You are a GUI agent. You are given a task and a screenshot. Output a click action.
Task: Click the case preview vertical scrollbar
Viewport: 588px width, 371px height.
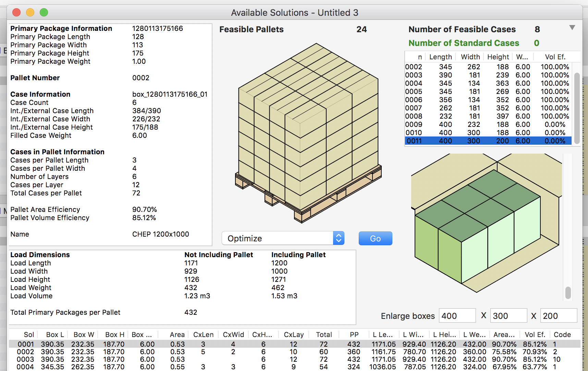click(x=568, y=292)
